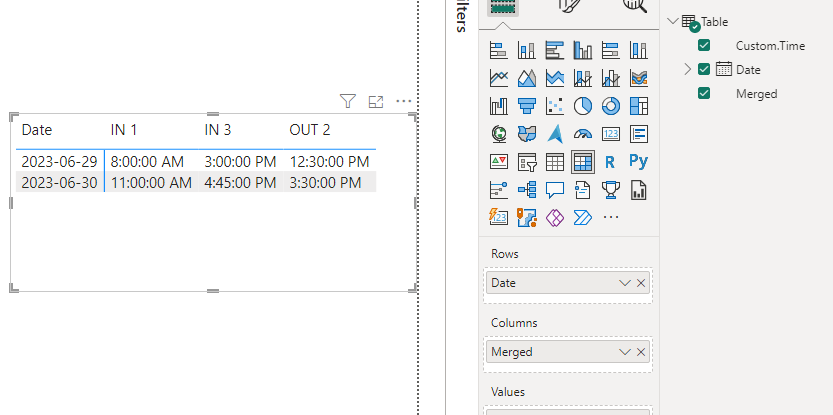
Task: Open the Merged field dropdown in Columns
Action: tap(625, 352)
